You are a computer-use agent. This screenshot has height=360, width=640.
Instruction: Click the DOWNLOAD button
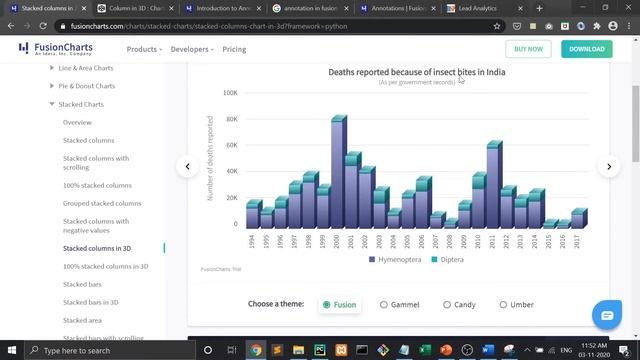587,49
